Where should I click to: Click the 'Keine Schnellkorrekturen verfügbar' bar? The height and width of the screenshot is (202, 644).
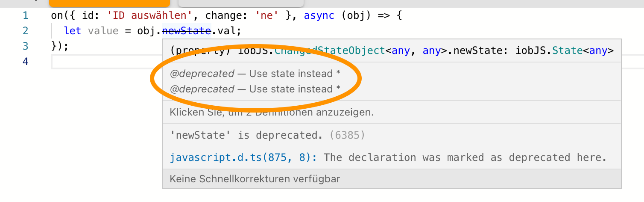click(255, 178)
